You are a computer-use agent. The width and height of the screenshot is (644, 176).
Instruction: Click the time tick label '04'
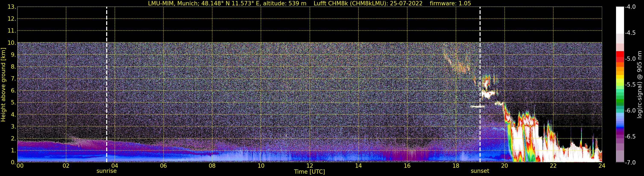pyautogui.click(x=115, y=166)
